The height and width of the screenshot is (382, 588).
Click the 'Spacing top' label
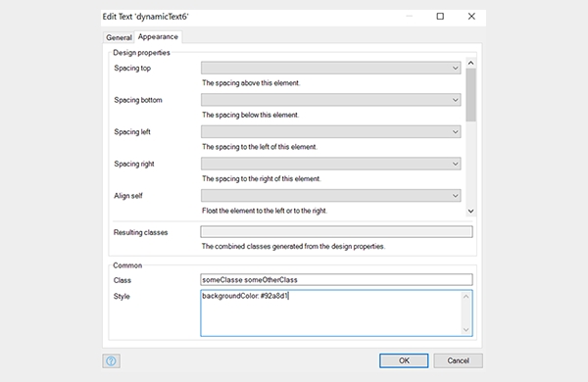[132, 68]
